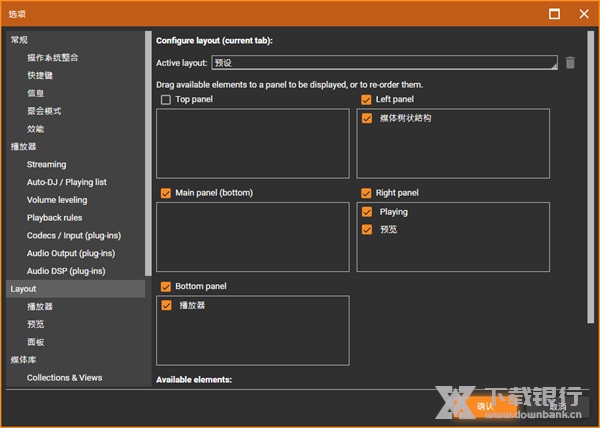Toggle 媒体树状结构 element checkbox

click(367, 118)
